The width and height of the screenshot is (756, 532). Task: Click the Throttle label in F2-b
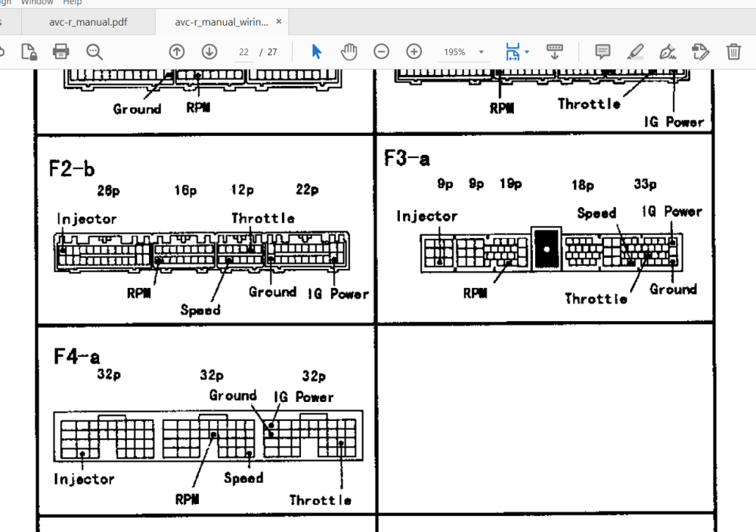point(263,218)
